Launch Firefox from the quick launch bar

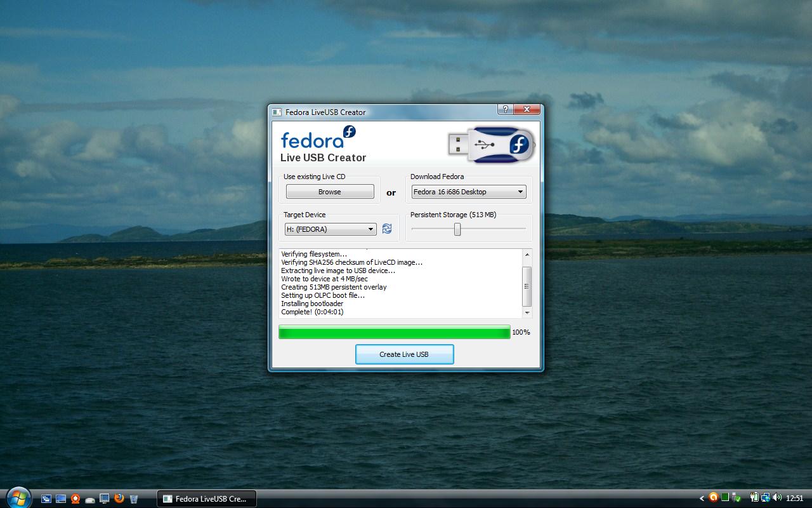119,498
